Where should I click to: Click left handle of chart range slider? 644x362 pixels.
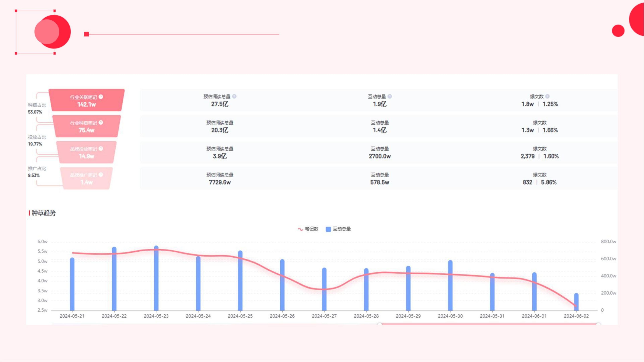[x=380, y=324]
